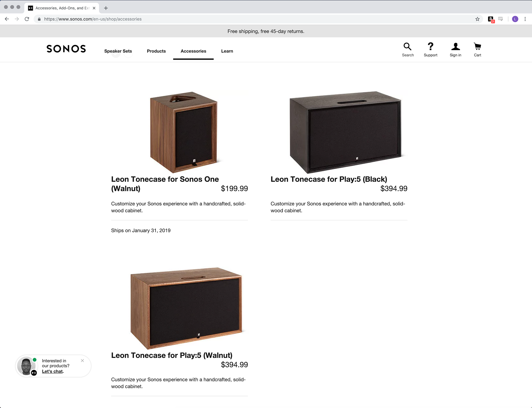532x408 pixels.
Task: Click the Sonos logo
Action: (66, 49)
